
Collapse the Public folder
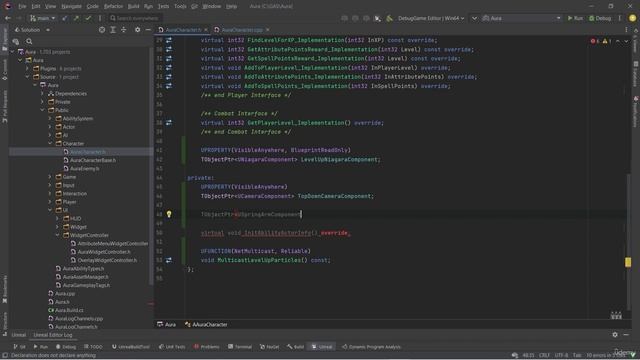coord(42,110)
